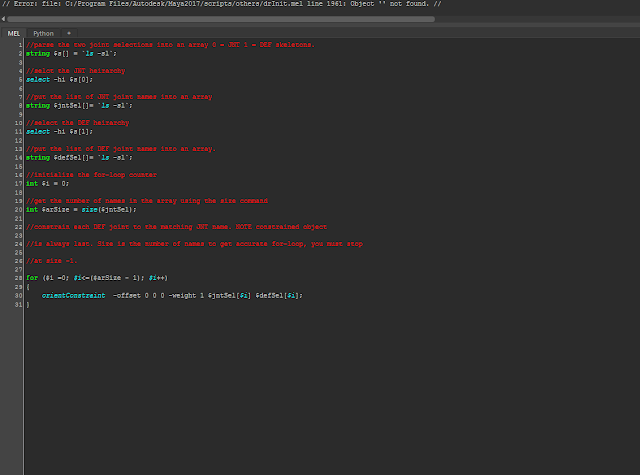Click 'int $i = 0;' line
Screen dimensions: 640x475
[47, 184]
